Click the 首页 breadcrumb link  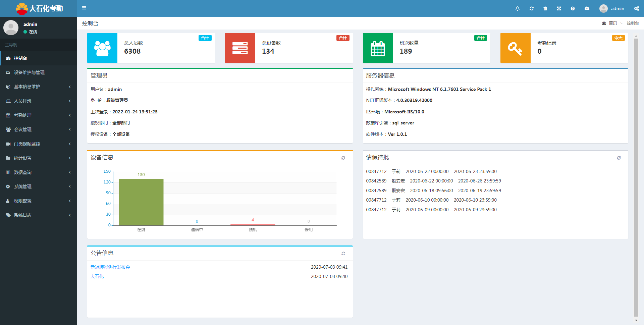point(613,23)
